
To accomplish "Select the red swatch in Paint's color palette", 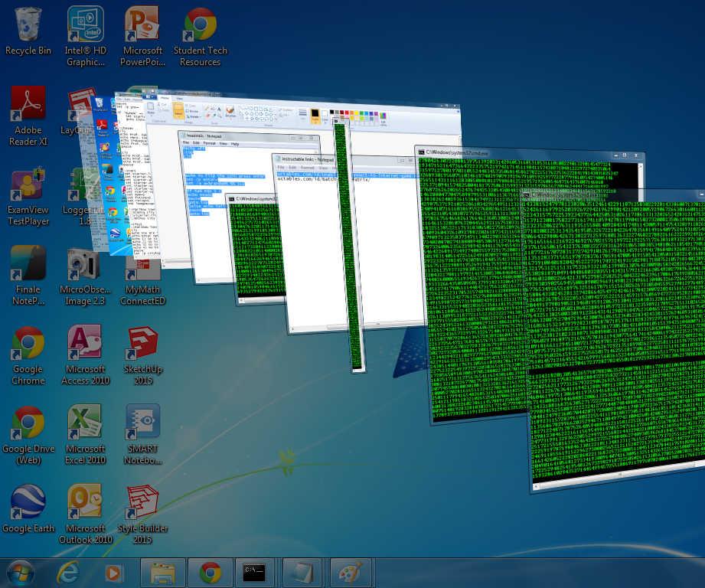I will click(347, 112).
